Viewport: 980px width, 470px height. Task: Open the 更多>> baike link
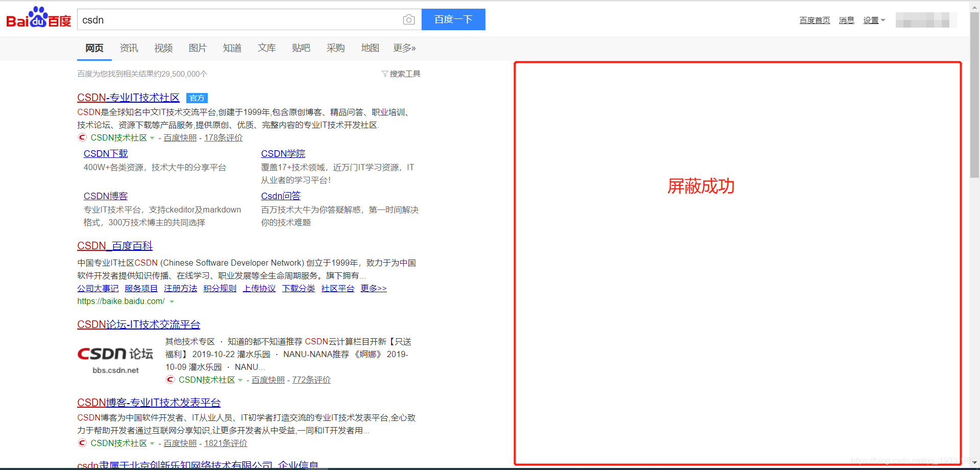tap(374, 289)
